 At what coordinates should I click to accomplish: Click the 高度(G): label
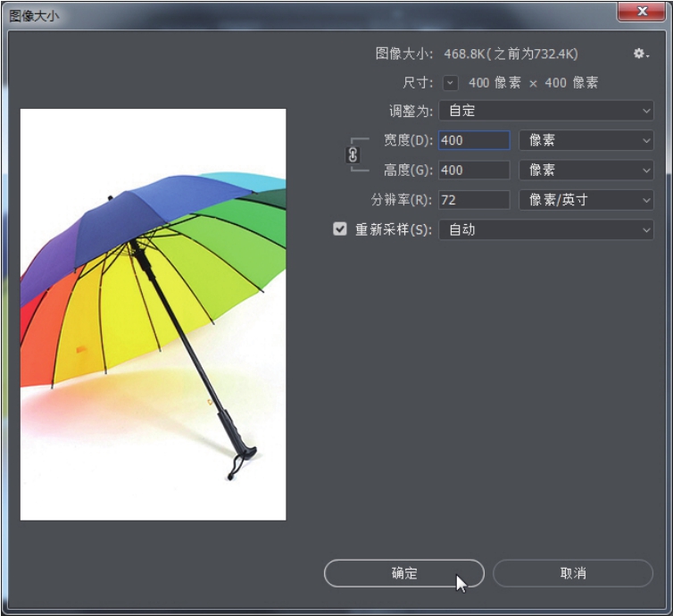tap(408, 170)
